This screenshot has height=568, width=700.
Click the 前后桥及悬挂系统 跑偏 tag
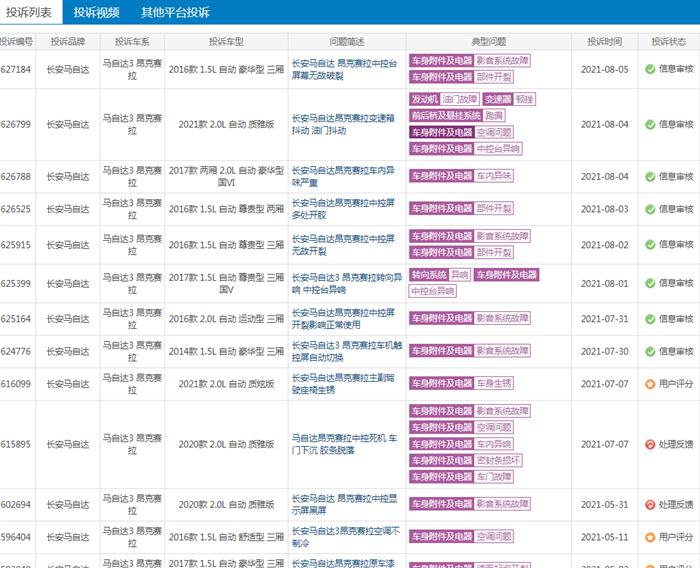click(x=457, y=116)
